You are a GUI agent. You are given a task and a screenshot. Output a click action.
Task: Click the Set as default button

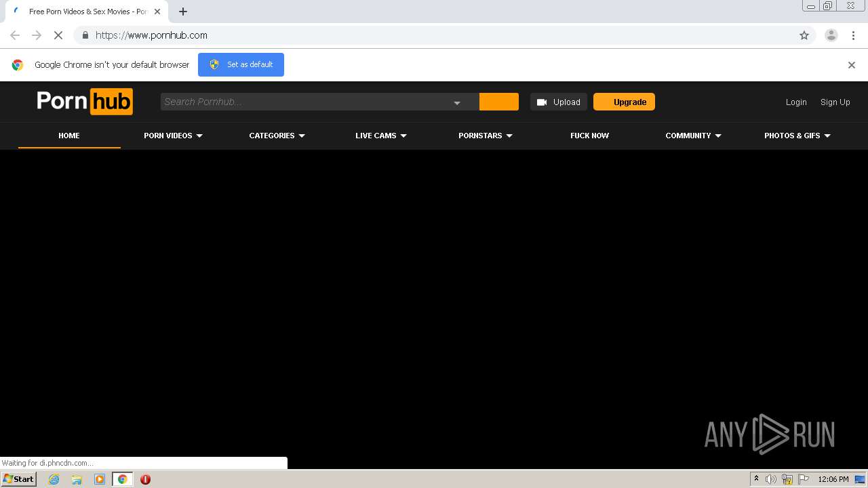click(x=241, y=64)
